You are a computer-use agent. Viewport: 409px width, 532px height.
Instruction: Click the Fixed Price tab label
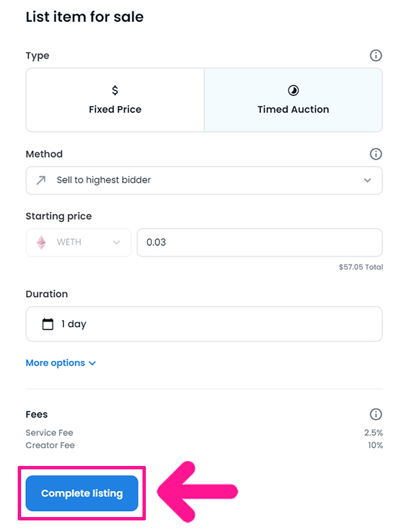pyautogui.click(x=115, y=110)
